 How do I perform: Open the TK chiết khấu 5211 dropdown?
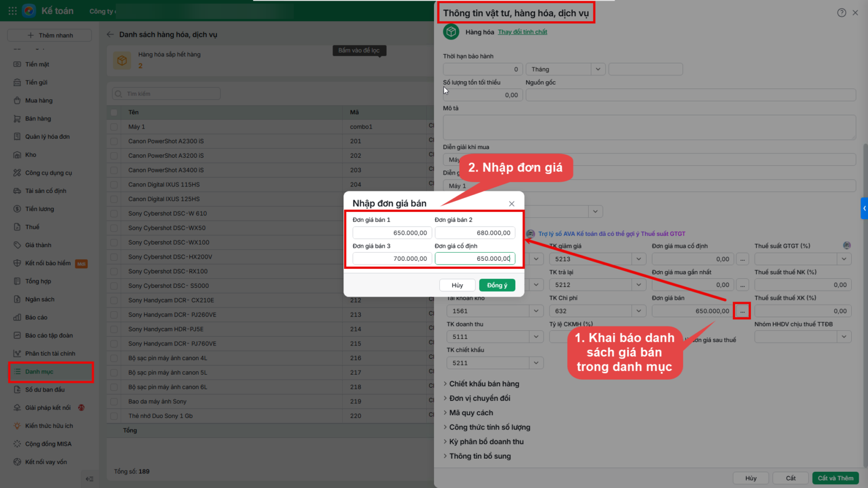536,363
